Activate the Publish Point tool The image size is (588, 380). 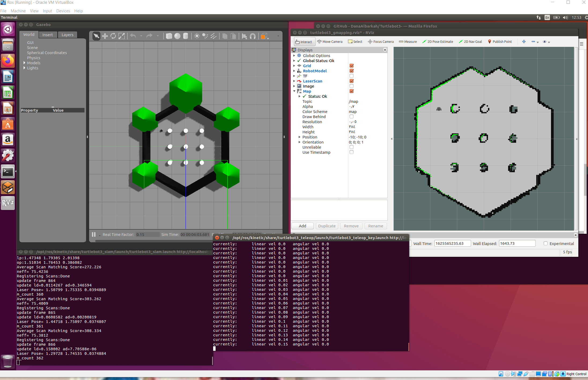(x=500, y=42)
